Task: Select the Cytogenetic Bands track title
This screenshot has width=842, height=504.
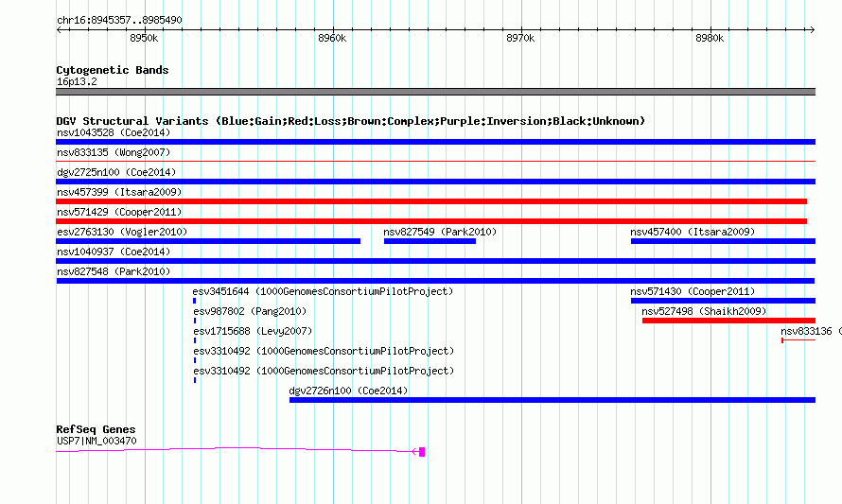Action: tap(113, 70)
